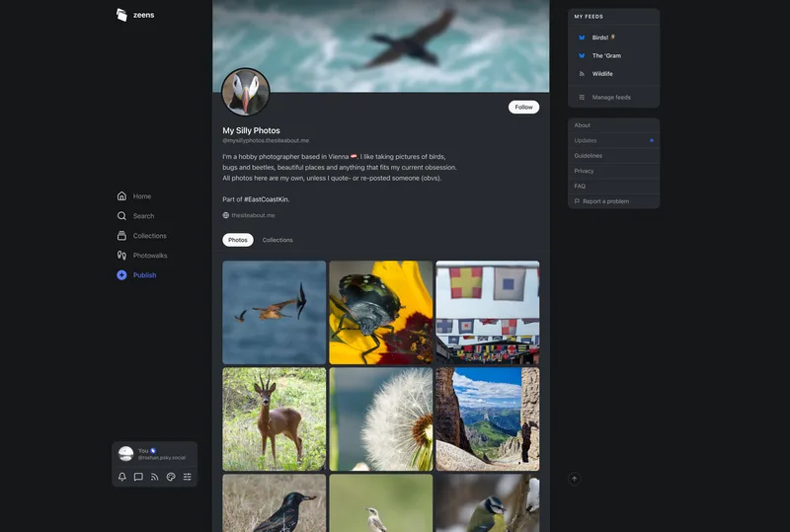790x532 pixels.
Task: Open the nautical flags photo
Action: pyautogui.click(x=488, y=312)
